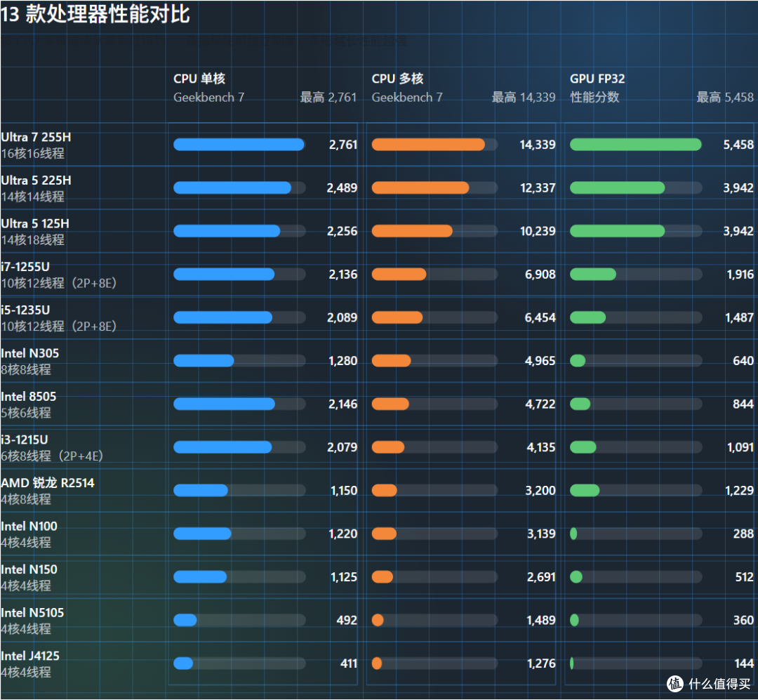
Task: Select the 'Intel J4125' processor name
Action: (x=30, y=656)
